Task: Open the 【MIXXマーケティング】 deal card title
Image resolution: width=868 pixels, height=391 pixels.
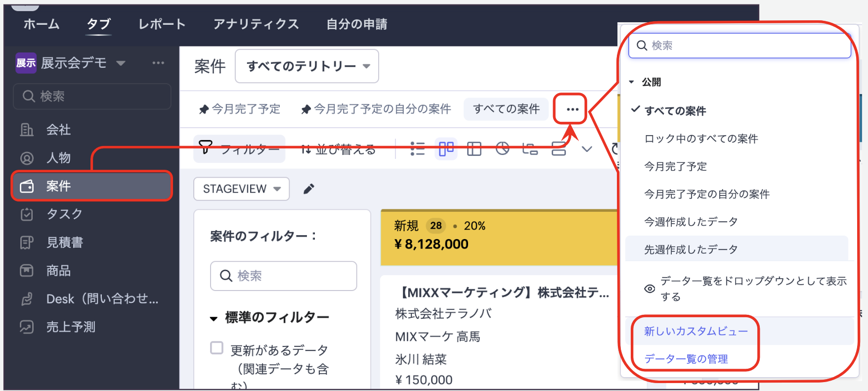Action: [503, 293]
